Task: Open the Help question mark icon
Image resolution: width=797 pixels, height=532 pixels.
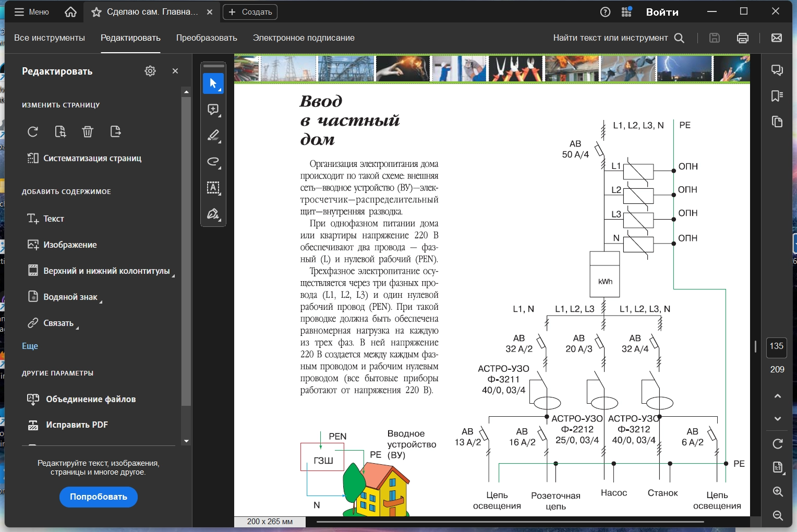Action: tap(605, 12)
